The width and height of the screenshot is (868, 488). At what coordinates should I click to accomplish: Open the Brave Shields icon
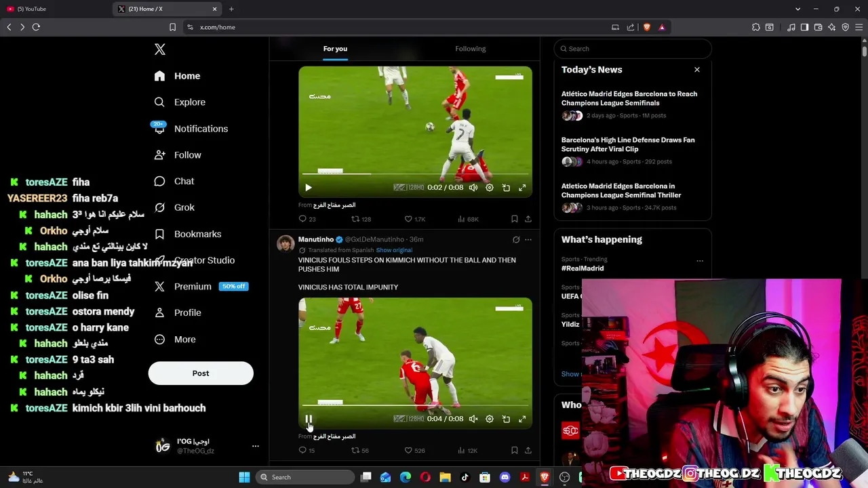[x=646, y=27]
